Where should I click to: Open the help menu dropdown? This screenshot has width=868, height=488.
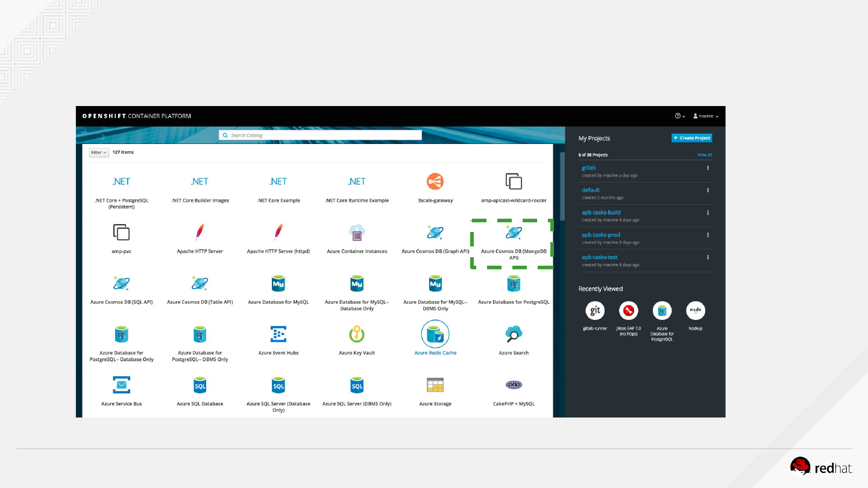coord(680,116)
